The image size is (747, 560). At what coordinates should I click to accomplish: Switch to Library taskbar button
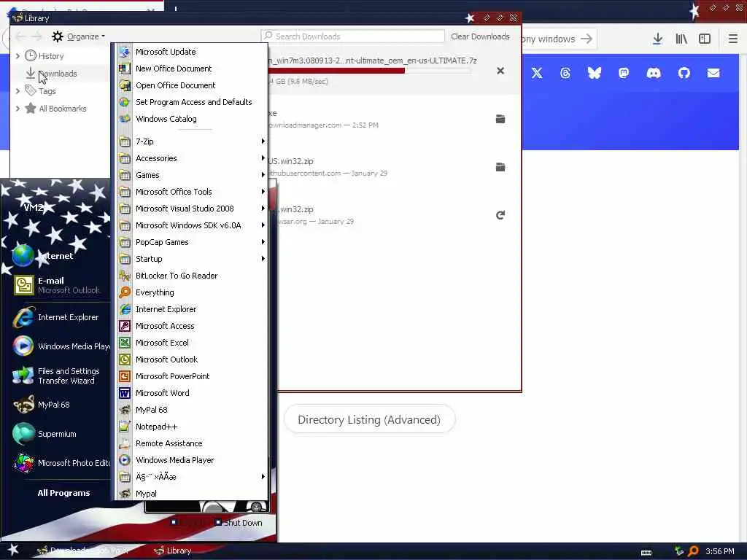[x=174, y=551]
